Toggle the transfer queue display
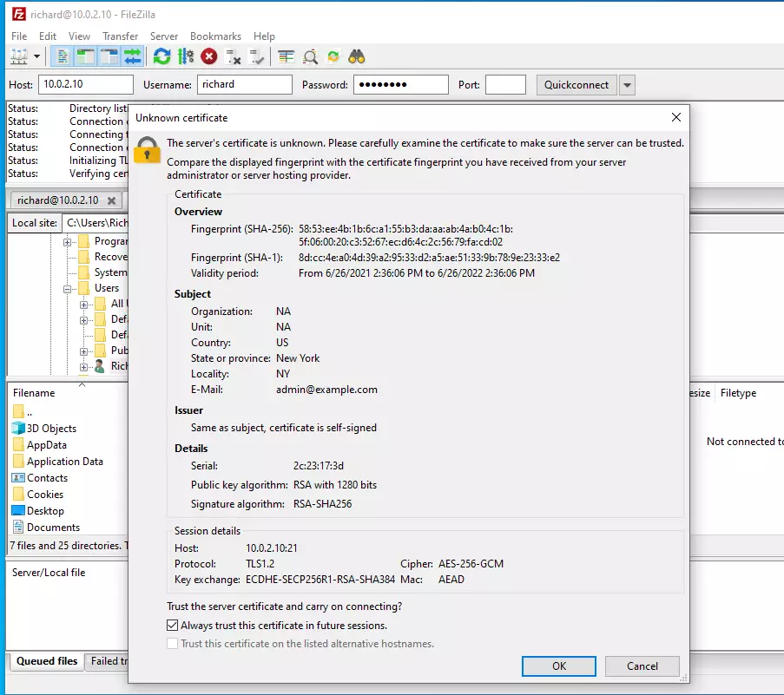 [133, 57]
